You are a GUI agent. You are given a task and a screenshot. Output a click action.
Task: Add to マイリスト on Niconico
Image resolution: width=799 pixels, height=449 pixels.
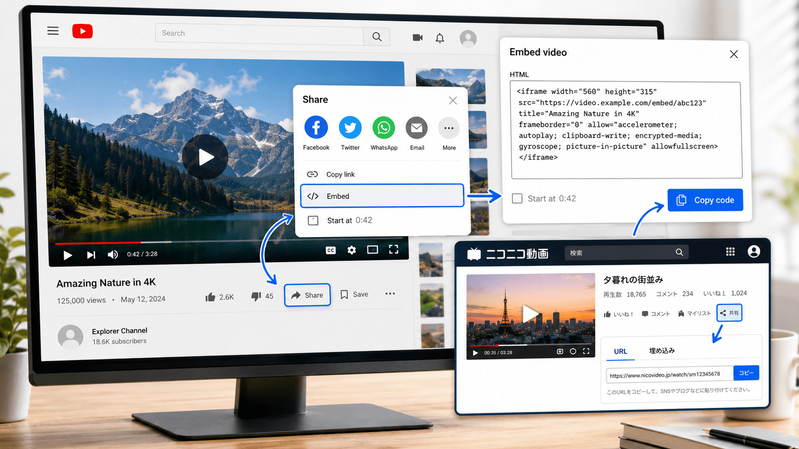click(x=694, y=313)
